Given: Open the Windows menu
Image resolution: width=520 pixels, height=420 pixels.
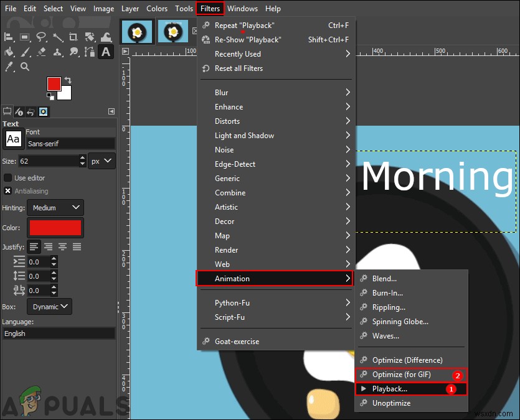Looking at the screenshot, I should tap(242, 8).
